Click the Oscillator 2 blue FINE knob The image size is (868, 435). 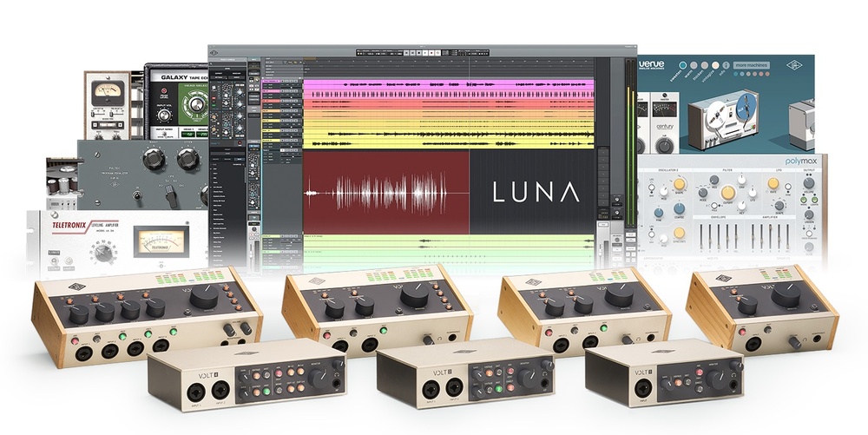tap(658, 213)
